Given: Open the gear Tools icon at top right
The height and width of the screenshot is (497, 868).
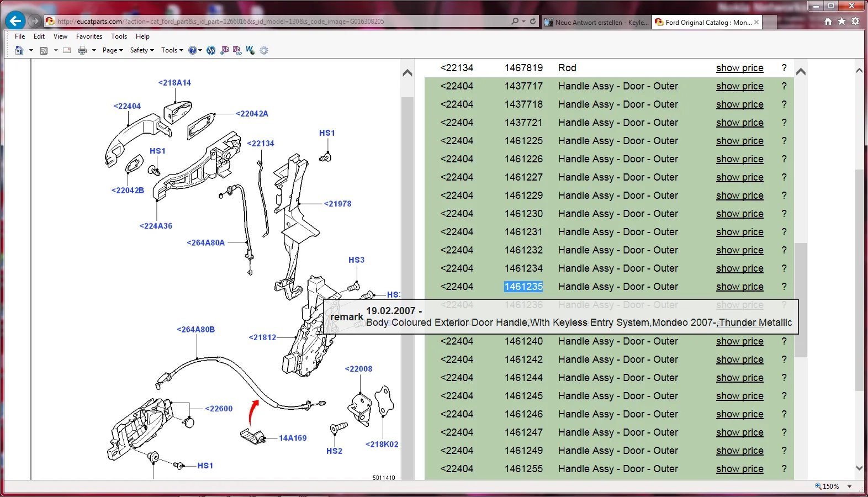Looking at the screenshot, I should click(855, 22).
